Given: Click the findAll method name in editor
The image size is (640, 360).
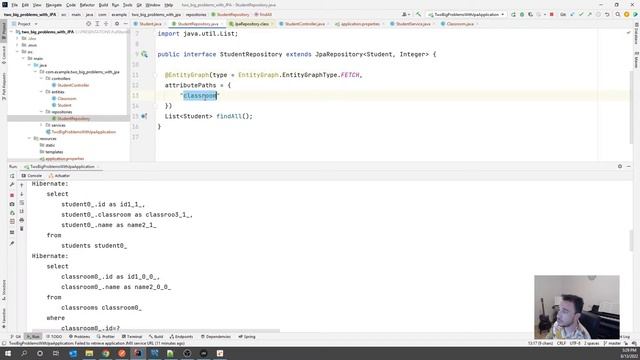Looking at the screenshot, I should point(229,116).
